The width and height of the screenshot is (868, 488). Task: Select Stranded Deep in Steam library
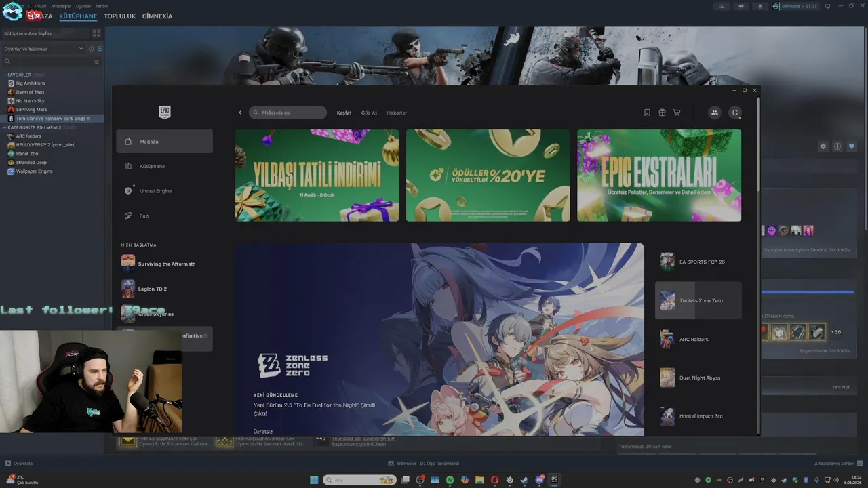31,163
